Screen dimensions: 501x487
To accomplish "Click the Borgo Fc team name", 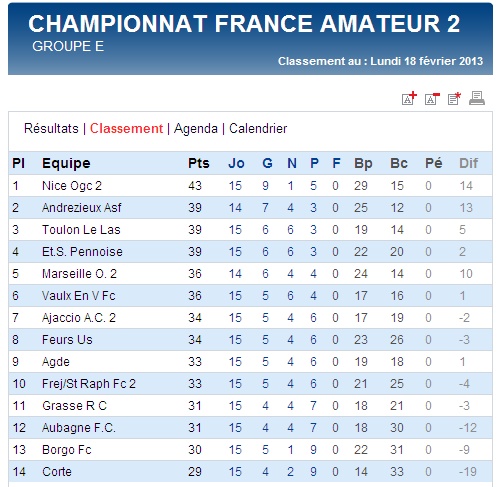I will tap(67, 450).
